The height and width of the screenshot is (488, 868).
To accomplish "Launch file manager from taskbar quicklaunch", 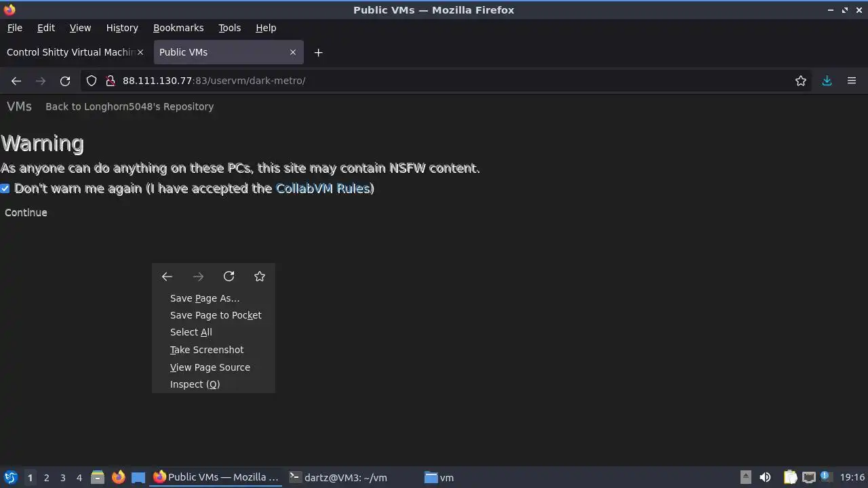I will click(98, 477).
